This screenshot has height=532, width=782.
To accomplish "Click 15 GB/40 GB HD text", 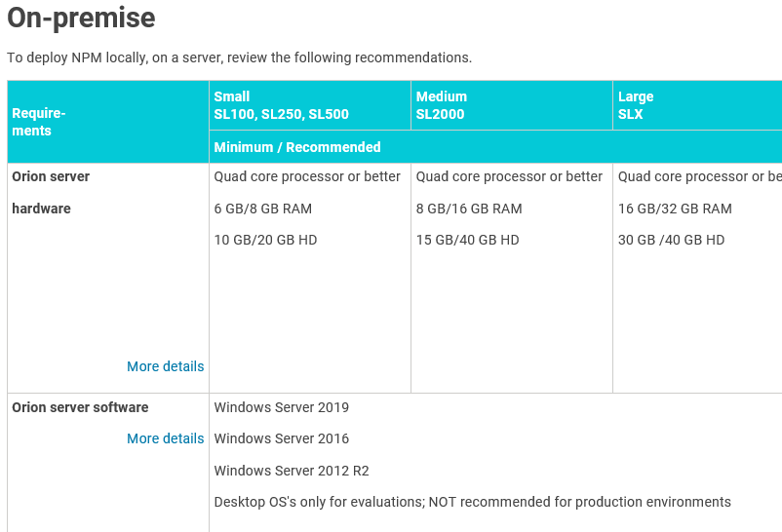I will point(467,240).
